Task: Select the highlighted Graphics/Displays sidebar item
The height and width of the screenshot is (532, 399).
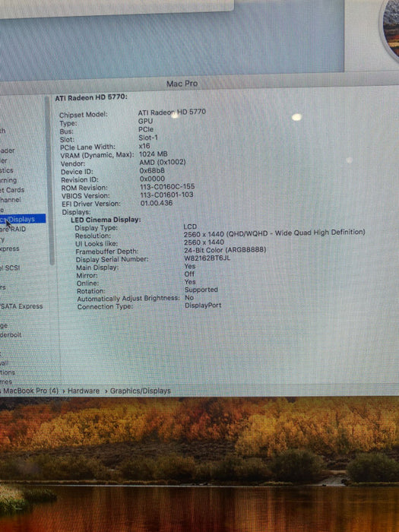Action: pyautogui.click(x=23, y=219)
